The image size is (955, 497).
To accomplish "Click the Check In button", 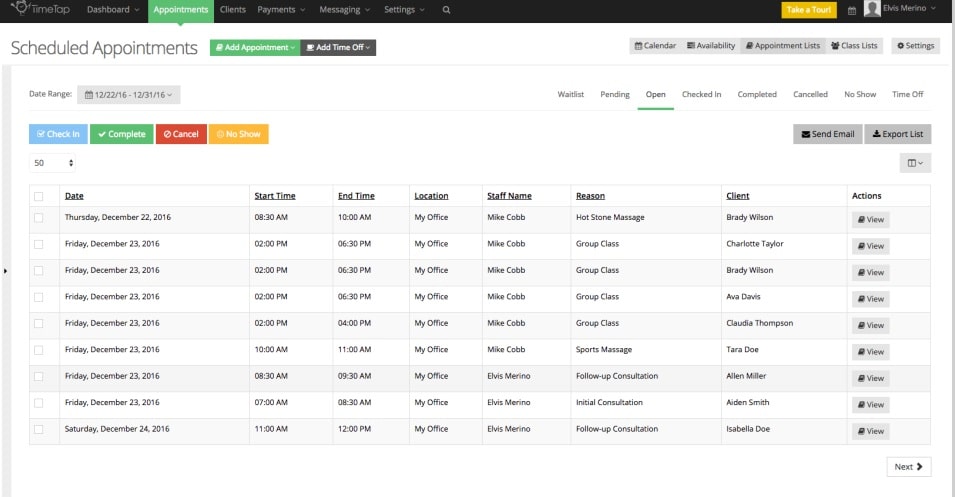I will pos(58,134).
